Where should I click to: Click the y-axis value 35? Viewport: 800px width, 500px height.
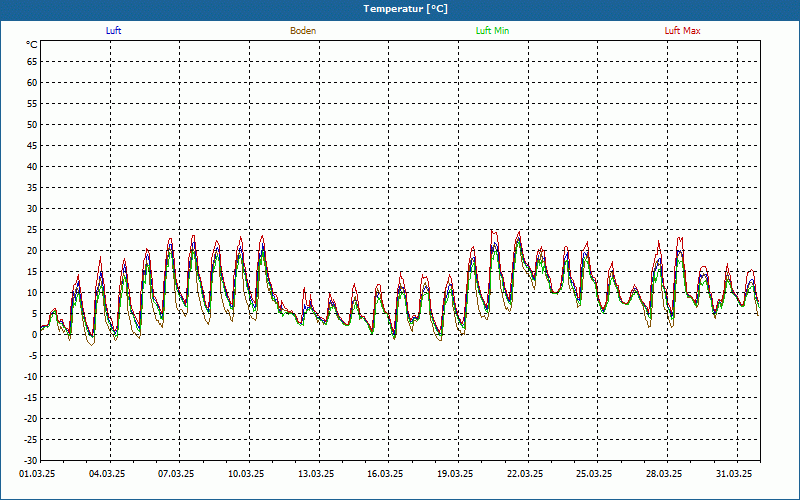click(32, 188)
